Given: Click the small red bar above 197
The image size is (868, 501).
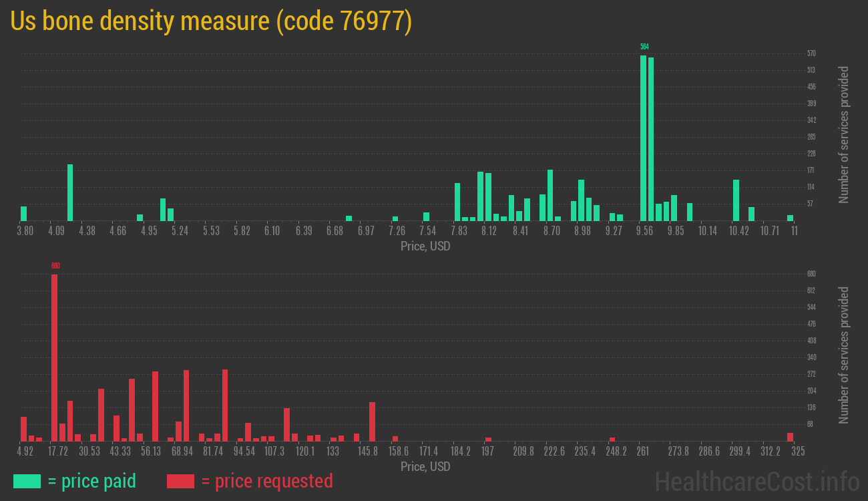Looking at the screenshot, I should coord(488,439).
